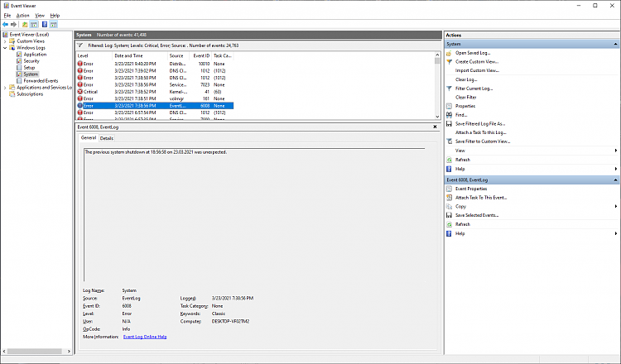The height and width of the screenshot is (364, 621).
Task: Select the volmgr event 161 row
Action: (x=155, y=99)
